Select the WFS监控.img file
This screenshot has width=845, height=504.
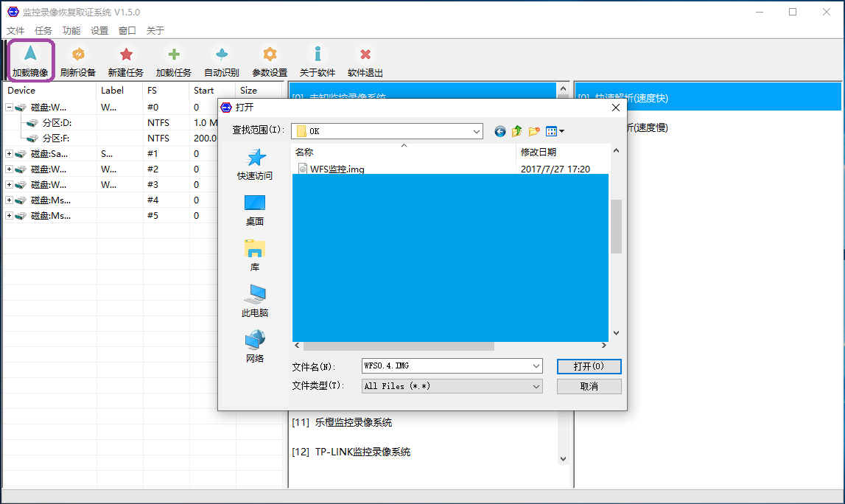click(337, 169)
